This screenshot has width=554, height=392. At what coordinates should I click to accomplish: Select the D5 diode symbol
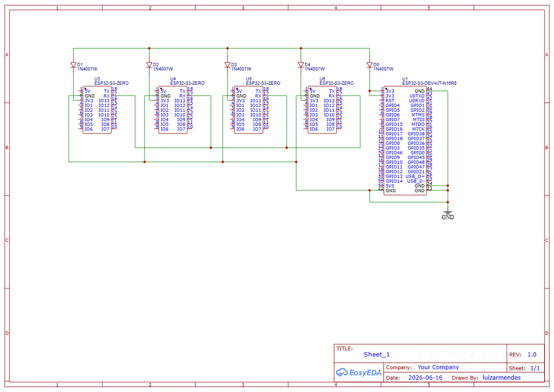coord(370,65)
